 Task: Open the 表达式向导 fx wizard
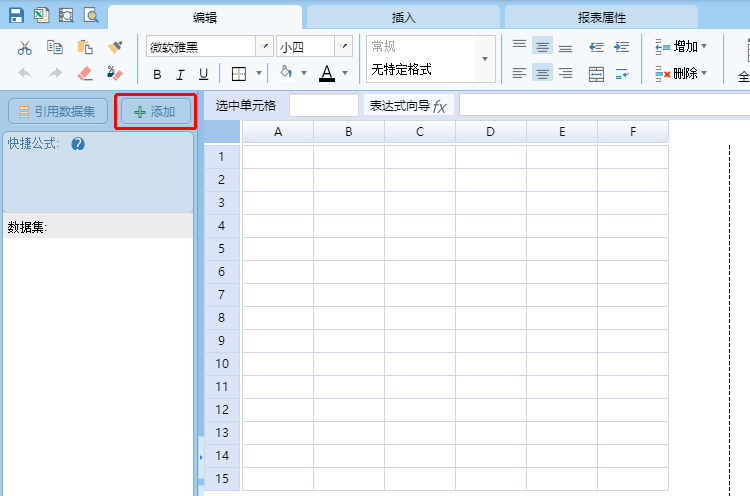click(408, 106)
